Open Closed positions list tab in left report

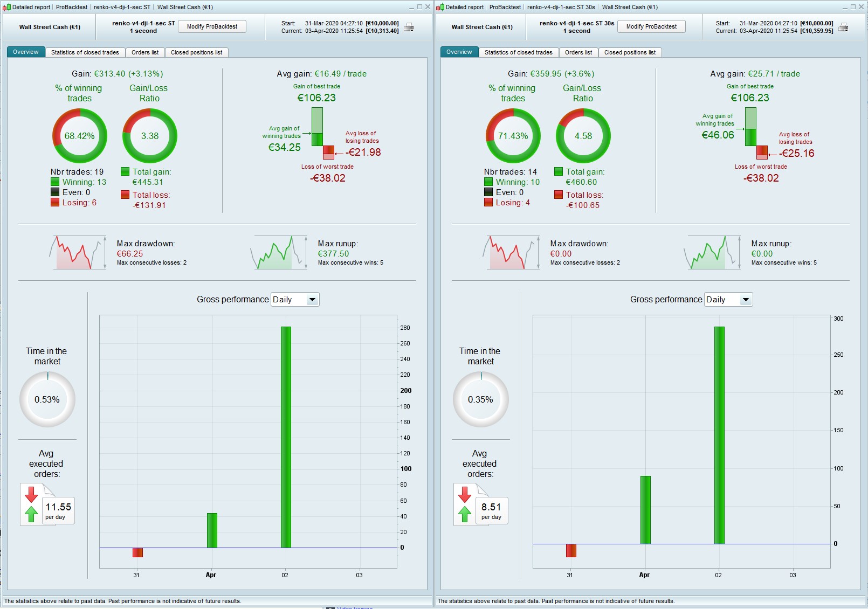point(196,52)
